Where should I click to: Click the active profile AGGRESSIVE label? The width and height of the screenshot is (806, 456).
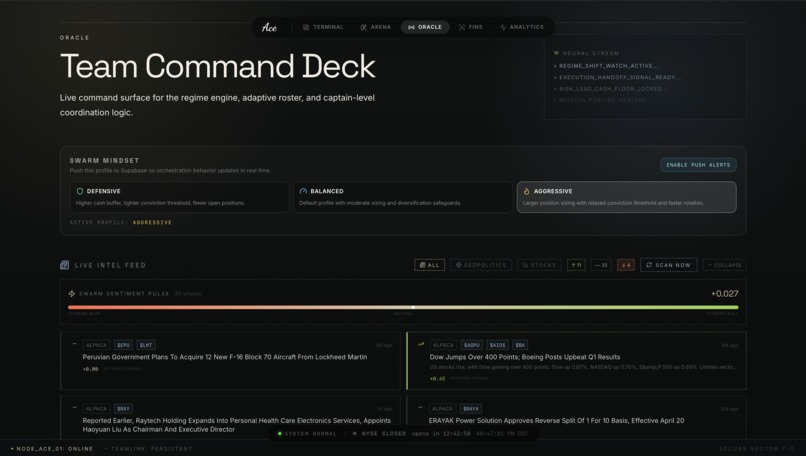pyautogui.click(x=152, y=223)
